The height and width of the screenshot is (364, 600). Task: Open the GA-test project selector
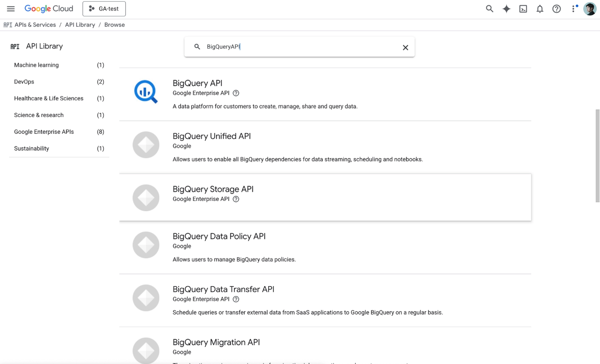coord(104,9)
